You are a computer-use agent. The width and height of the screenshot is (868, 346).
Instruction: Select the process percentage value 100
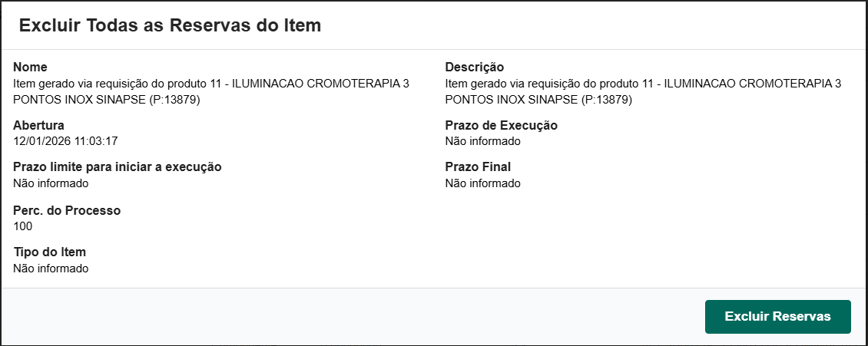coord(23,226)
